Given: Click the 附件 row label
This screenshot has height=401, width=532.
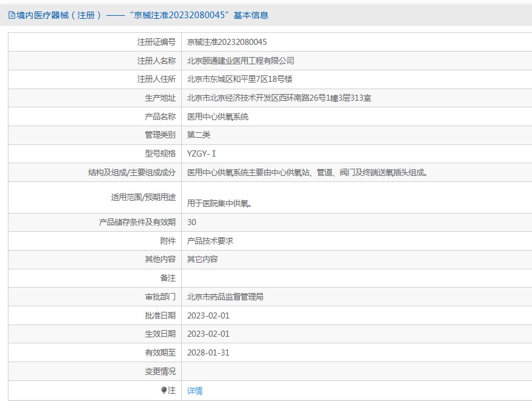Looking at the screenshot, I should click(168, 241).
